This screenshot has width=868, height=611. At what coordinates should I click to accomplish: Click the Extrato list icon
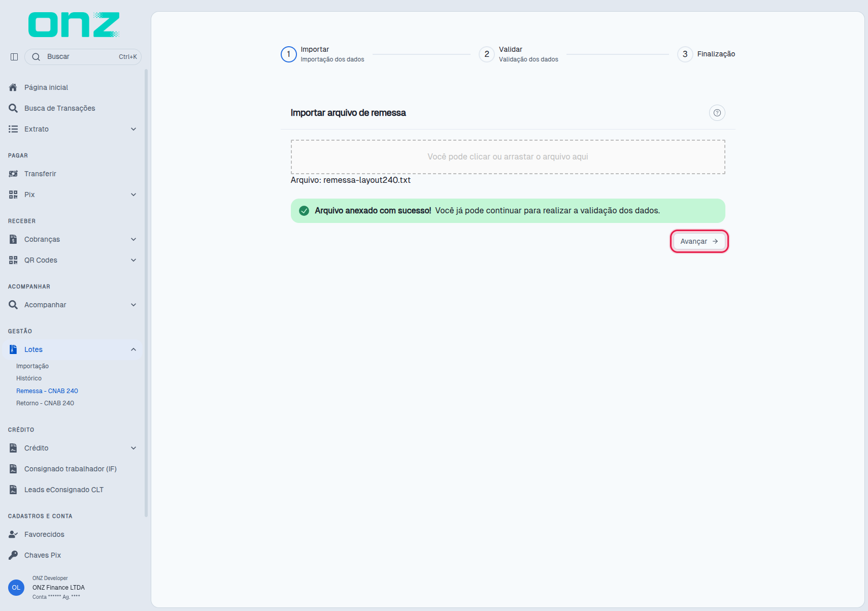(x=13, y=129)
